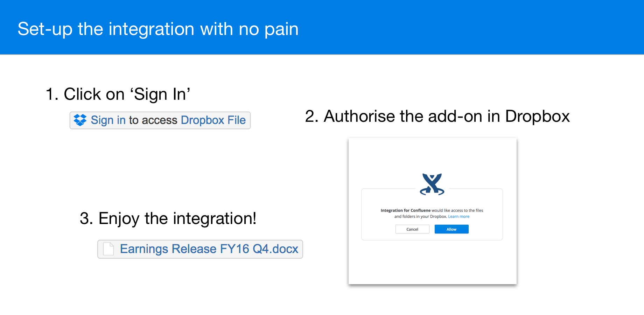The image size is (644, 315).
Task: Click the Dropbox logo icon
Action: [80, 120]
